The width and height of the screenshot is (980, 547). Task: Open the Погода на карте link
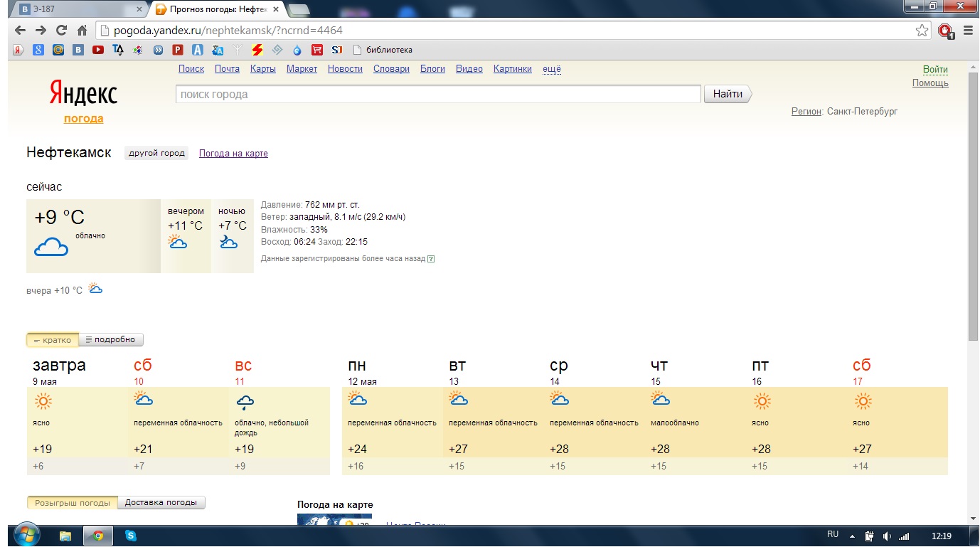[x=233, y=153]
